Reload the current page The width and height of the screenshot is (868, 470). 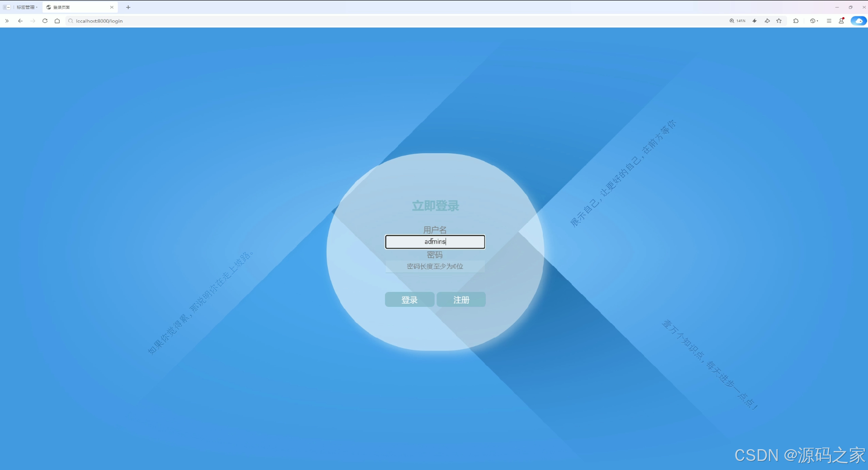(x=45, y=21)
